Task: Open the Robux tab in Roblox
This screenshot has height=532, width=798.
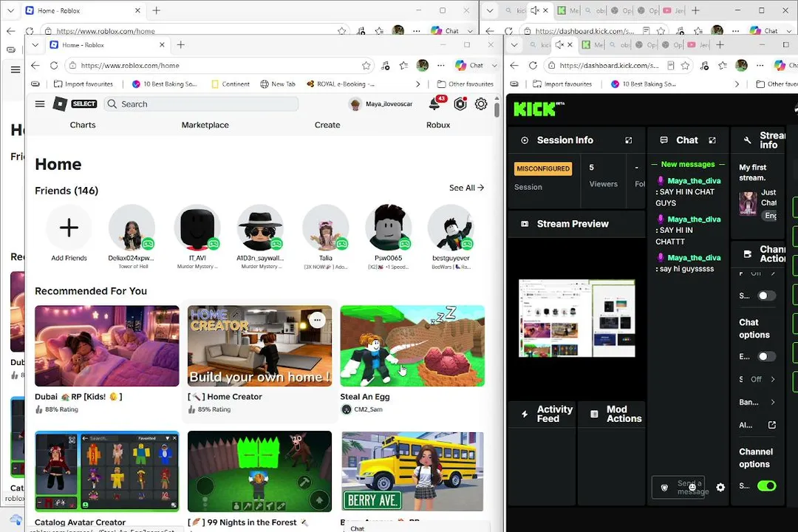Action: [438, 125]
